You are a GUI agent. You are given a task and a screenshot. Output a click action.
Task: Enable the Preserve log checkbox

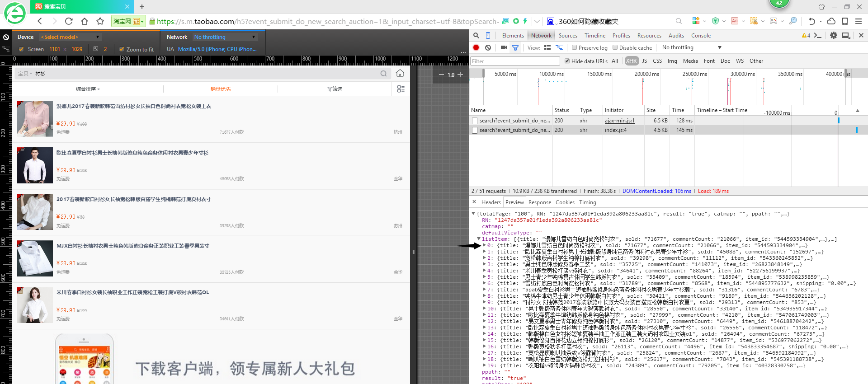[574, 47]
